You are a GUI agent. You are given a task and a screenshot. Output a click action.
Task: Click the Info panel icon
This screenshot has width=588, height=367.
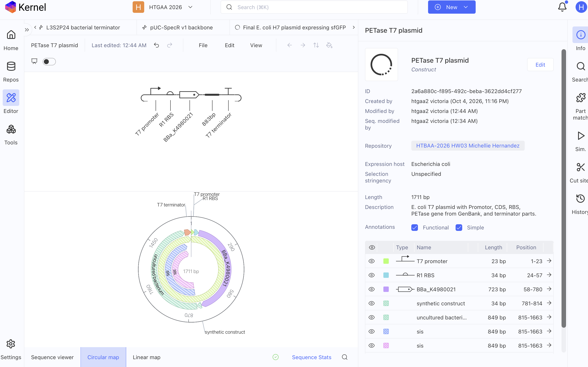pyautogui.click(x=581, y=35)
